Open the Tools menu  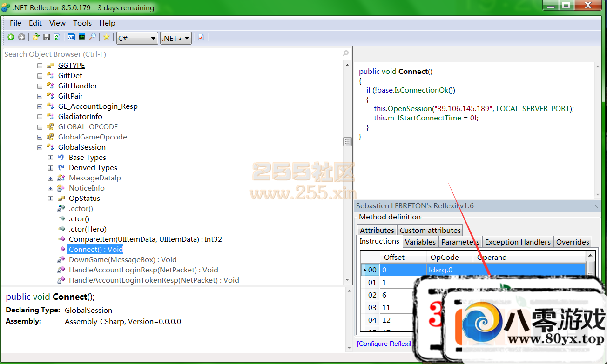point(82,23)
